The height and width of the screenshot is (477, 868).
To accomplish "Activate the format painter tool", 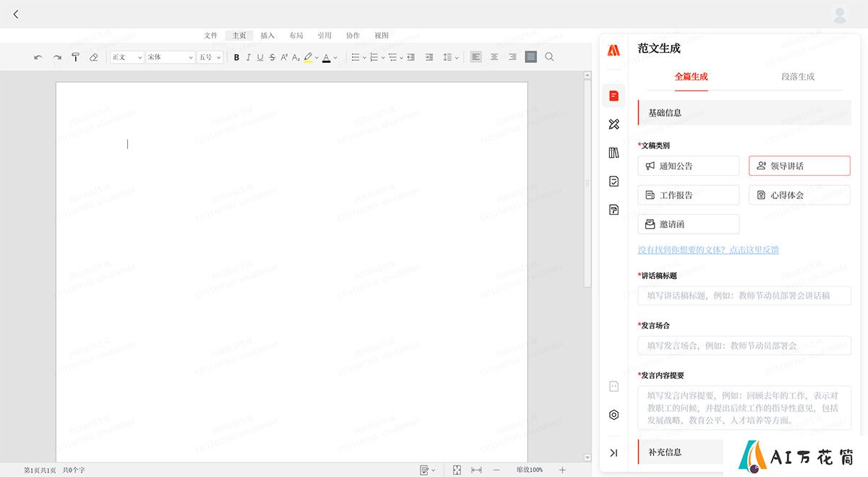I will [75, 57].
